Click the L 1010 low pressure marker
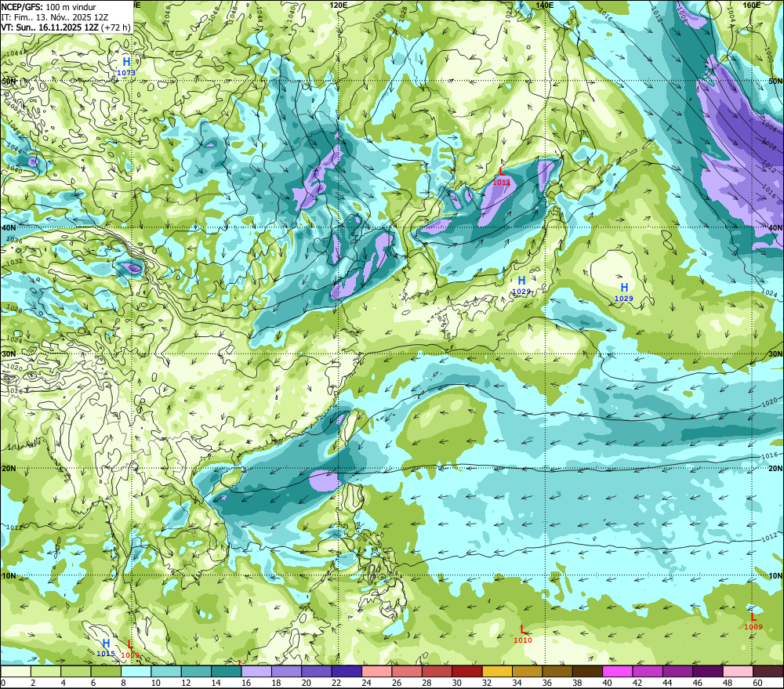The height and width of the screenshot is (689, 784). 523,634
